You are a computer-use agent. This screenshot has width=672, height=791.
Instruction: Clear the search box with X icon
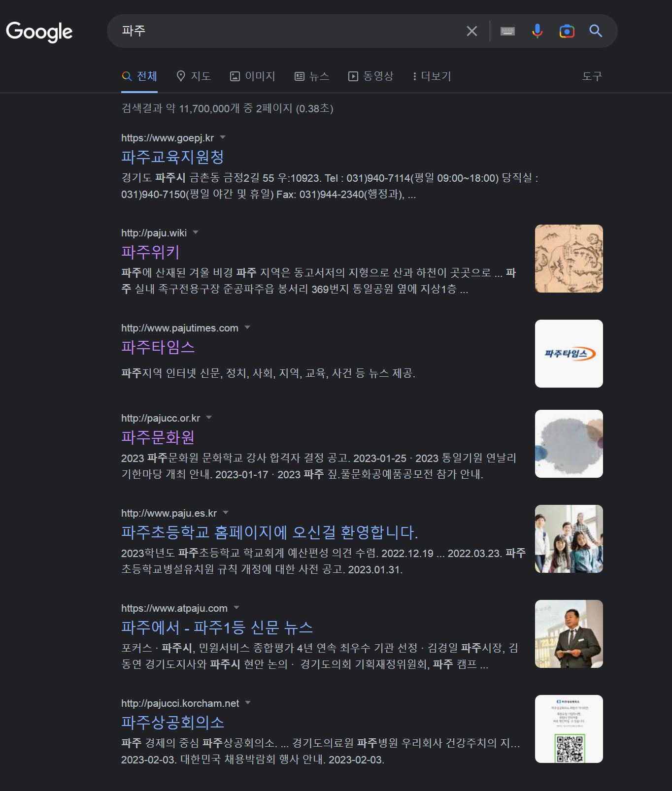tap(471, 31)
